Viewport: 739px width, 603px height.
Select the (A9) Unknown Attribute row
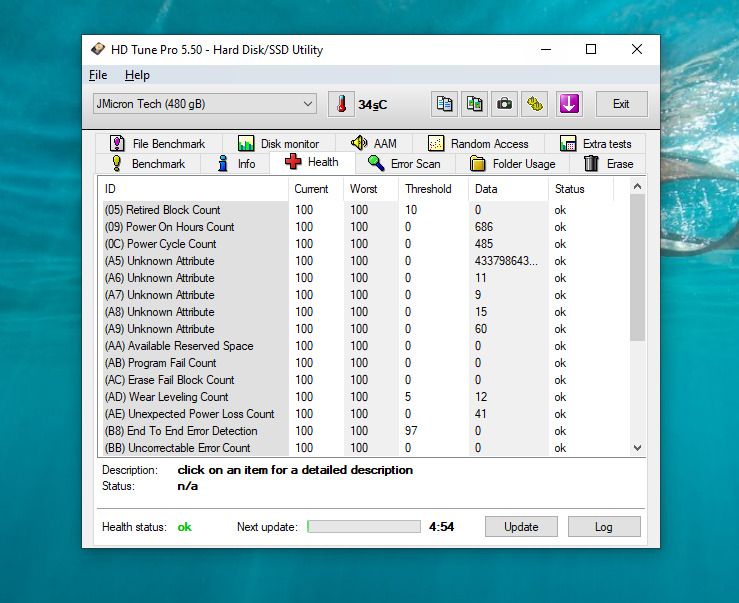358,329
